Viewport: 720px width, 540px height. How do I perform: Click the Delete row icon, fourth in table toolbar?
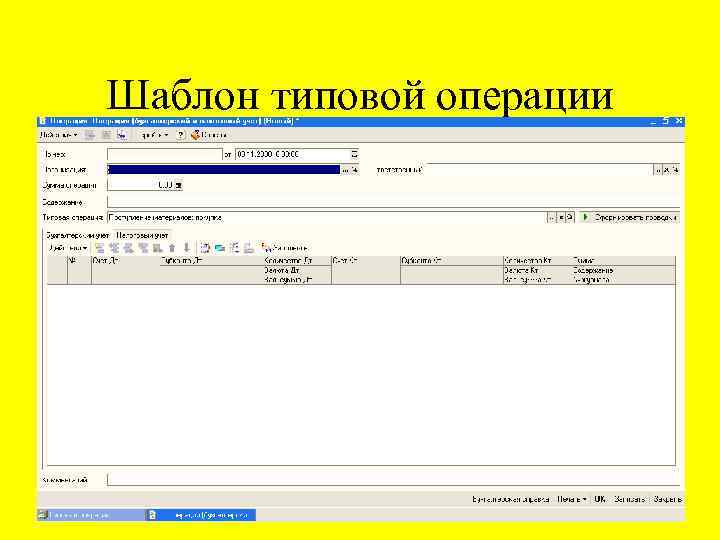[x=144, y=248]
